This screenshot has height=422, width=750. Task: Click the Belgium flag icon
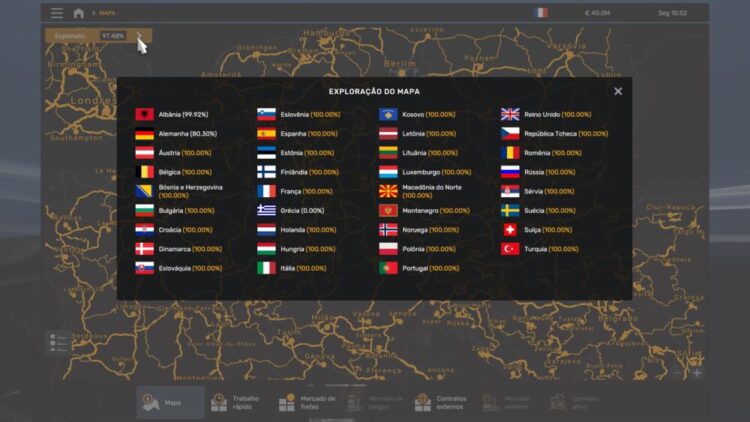144,172
